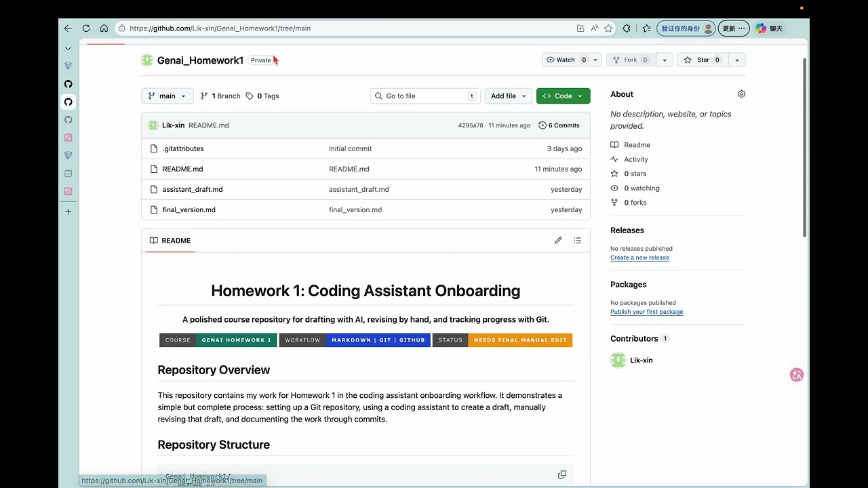Viewport: 868px width, 488px height.
Task: Open Copilot chat 聊天 button
Action: point(769,28)
